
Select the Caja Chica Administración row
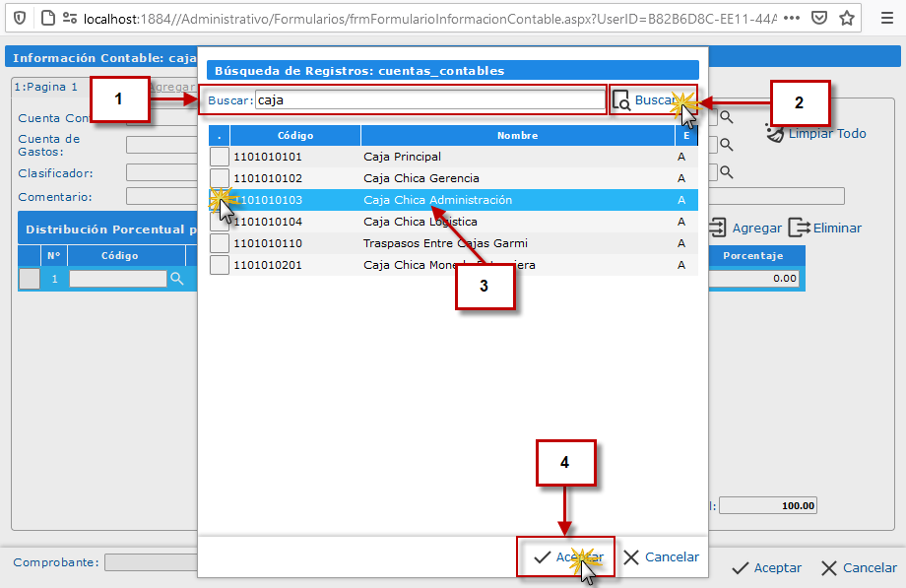[453, 200]
